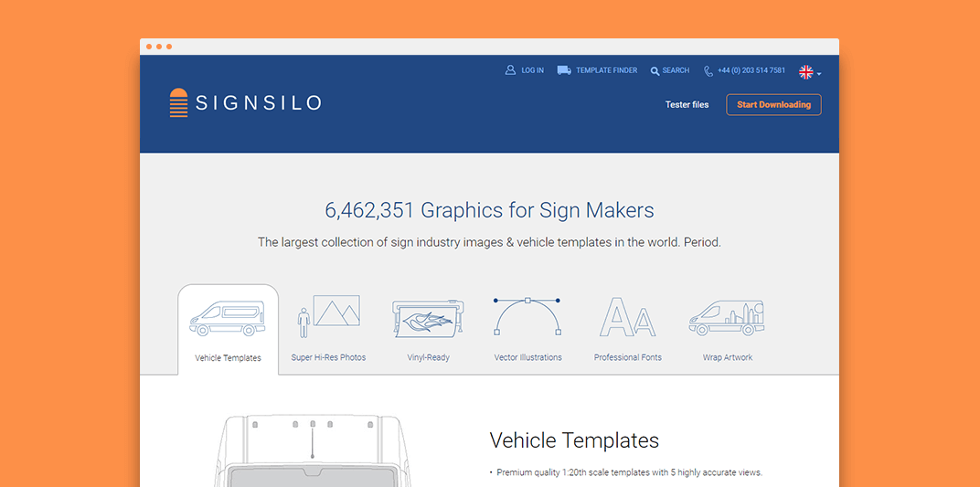Expand the language dropdown arrow

[x=819, y=74]
